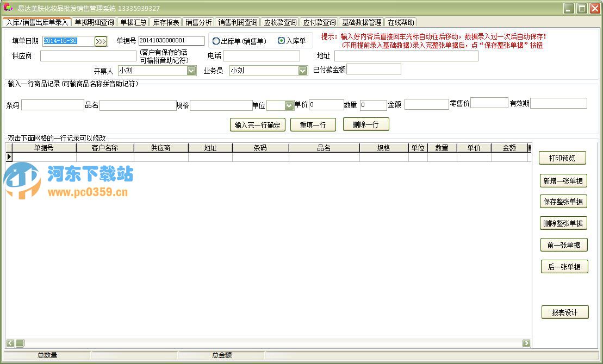Click the 打印预览 button
Image resolution: width=603 pixels, height=364 pixels.
point(563,158)
